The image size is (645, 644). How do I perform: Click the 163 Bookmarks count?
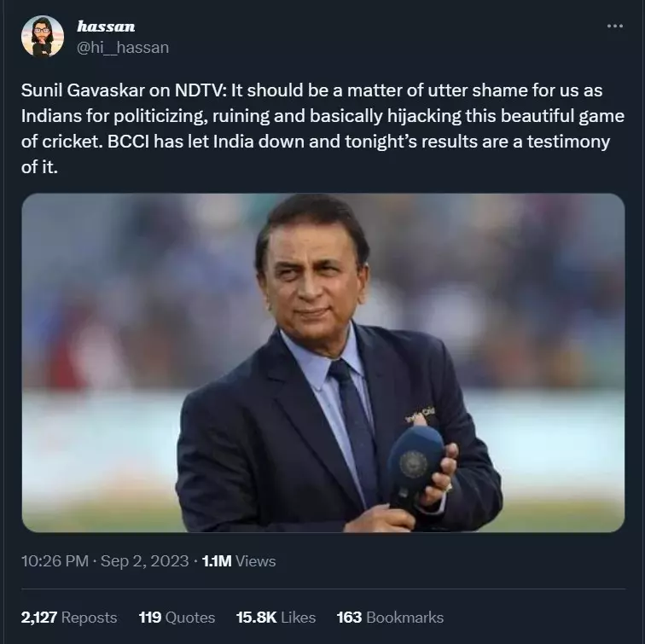(390, 618)
